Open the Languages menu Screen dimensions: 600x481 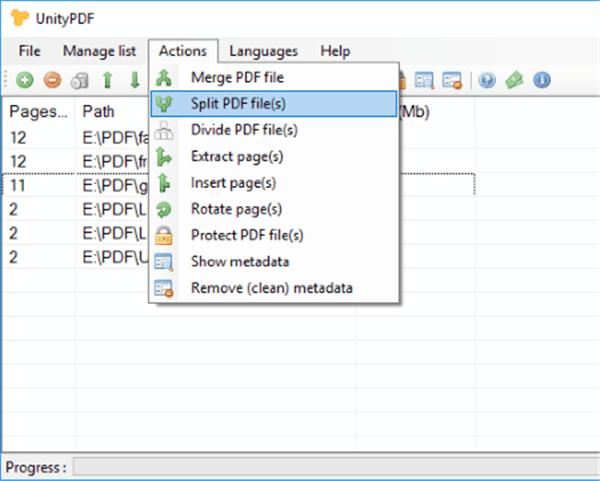(264, 51)
